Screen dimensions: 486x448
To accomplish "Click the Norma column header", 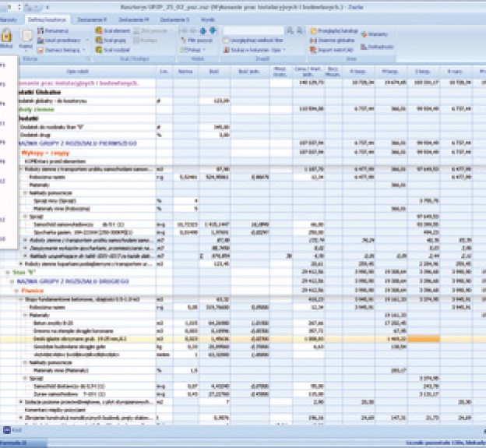I will click(185, 72).
